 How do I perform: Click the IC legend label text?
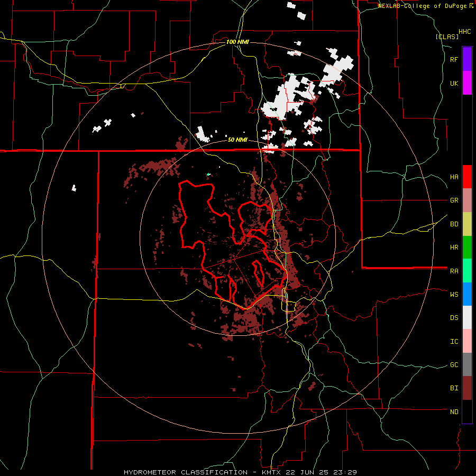click(x=454, y=342)
